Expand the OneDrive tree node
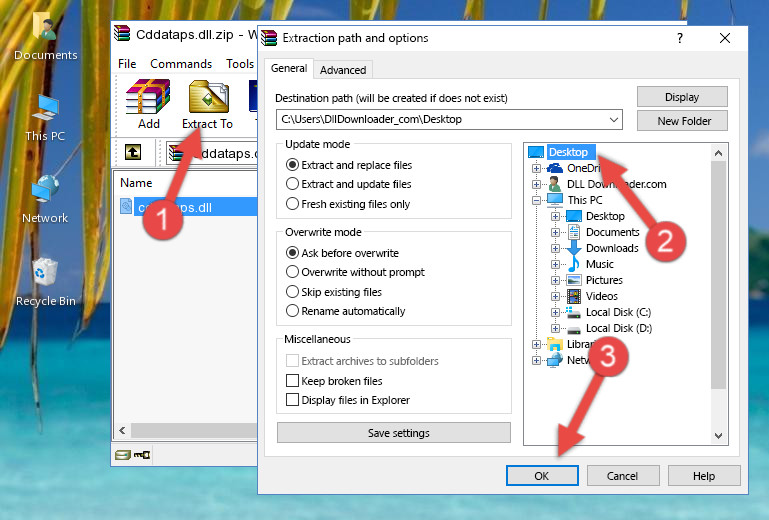The height and width of the screenshot is (520, 769). (537, 168)
